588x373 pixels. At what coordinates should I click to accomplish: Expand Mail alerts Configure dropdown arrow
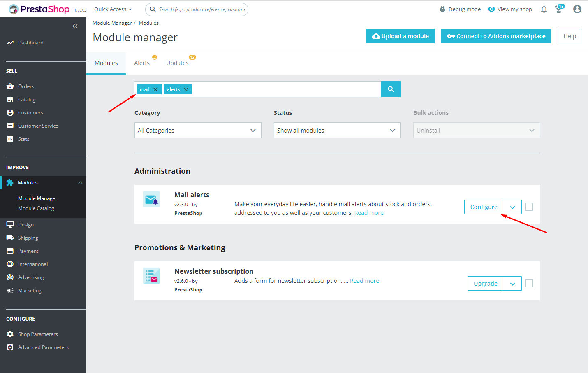coord(512,207)
